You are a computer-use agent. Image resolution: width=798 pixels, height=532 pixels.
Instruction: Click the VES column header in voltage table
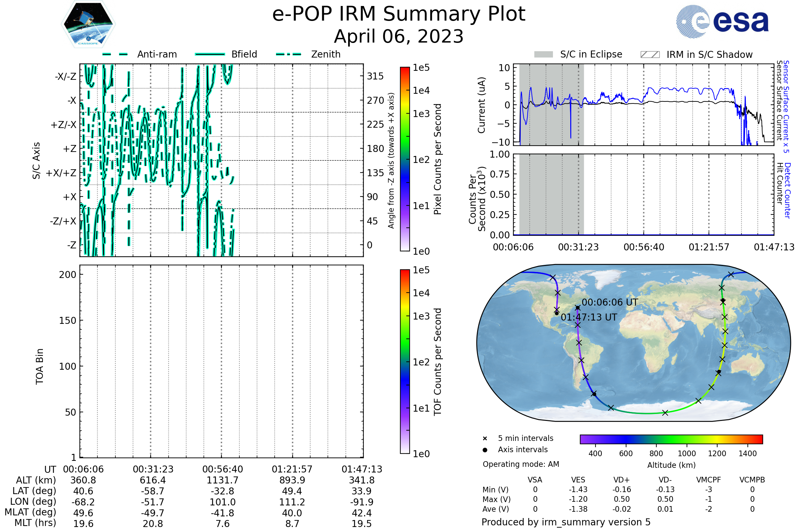[578, 480]
